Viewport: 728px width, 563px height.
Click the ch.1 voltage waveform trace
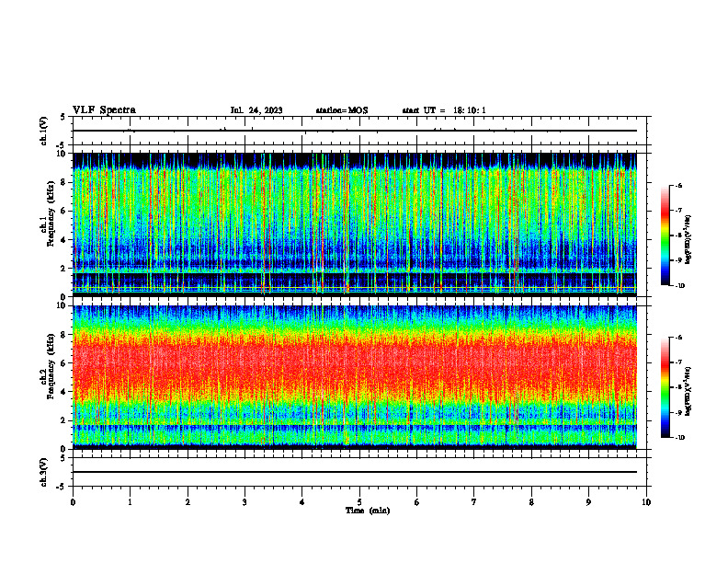(355, 131)
